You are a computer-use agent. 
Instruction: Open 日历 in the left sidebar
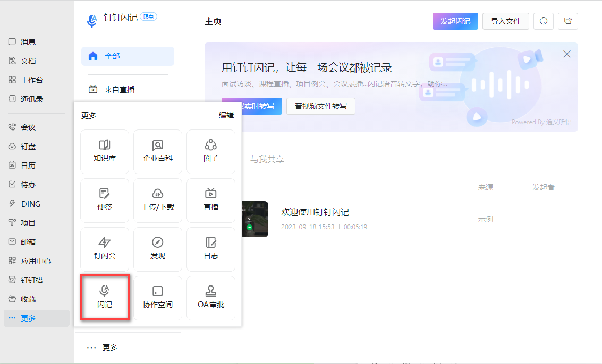22,166
